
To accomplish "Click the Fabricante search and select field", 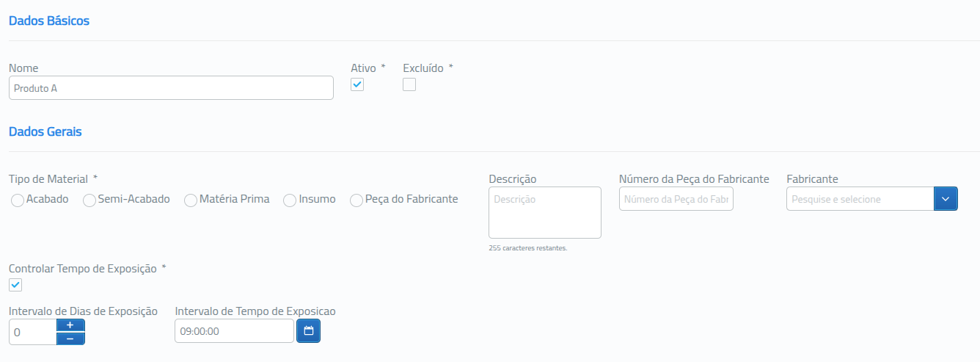I will tap(860, 199).
